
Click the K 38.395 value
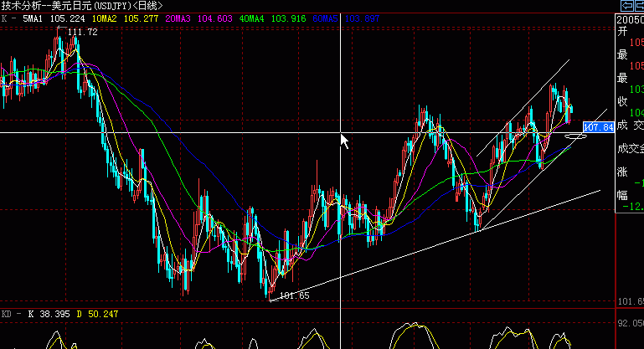pyautogui.click(x=49, y=314)
